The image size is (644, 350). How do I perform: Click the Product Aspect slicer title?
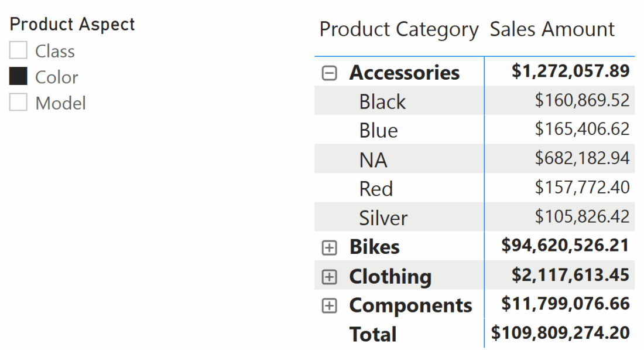pyautogui.click(x=72, y=24)
